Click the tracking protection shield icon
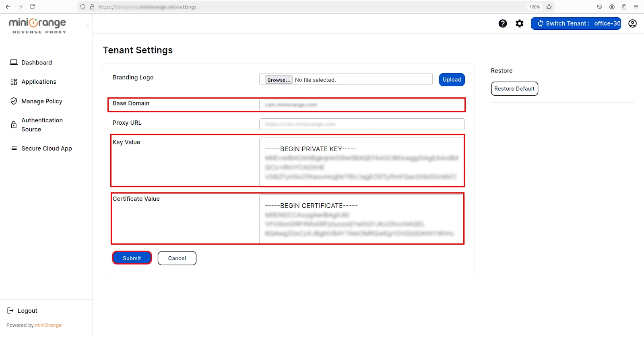The image size is (644, 338). [x=83, y=7]
